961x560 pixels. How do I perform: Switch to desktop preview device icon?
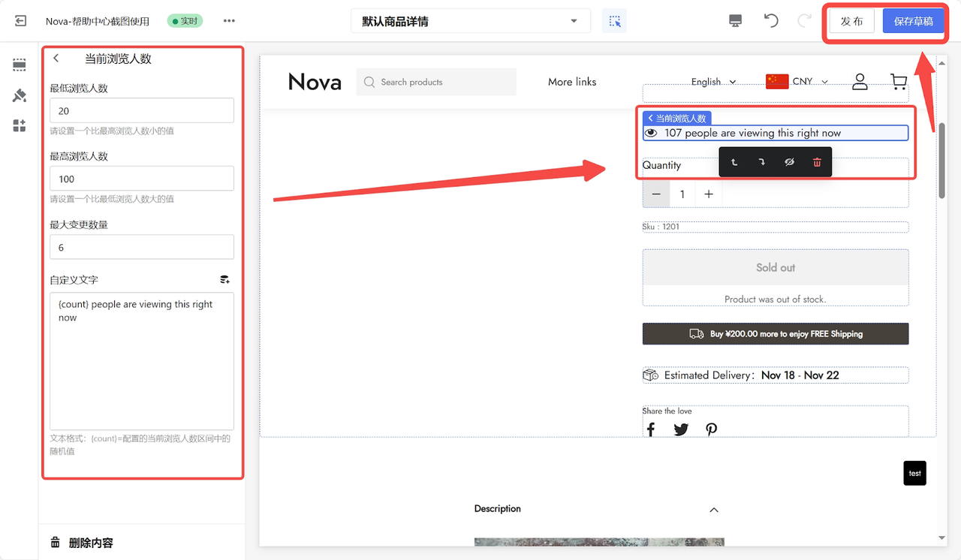[736, 21]
